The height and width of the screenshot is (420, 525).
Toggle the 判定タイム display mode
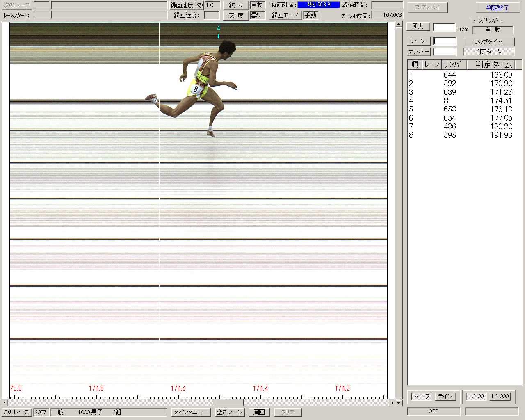tap(488, 52)
